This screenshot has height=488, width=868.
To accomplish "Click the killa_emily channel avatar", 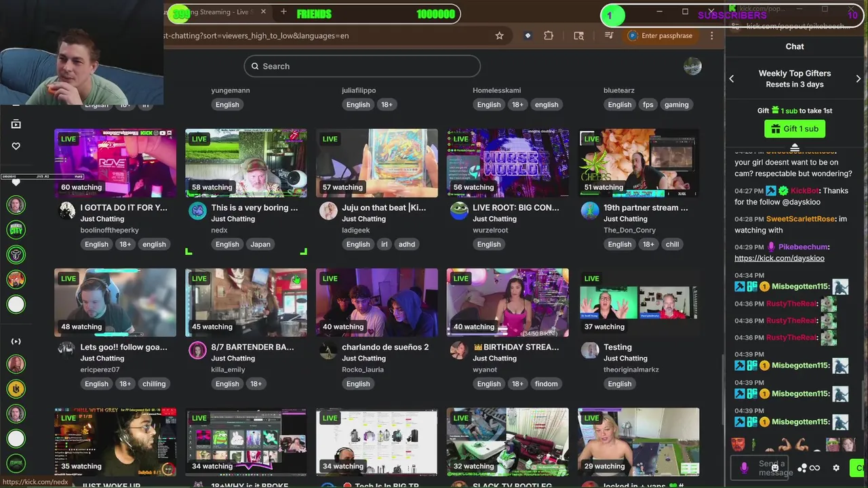I will [197, 350].
